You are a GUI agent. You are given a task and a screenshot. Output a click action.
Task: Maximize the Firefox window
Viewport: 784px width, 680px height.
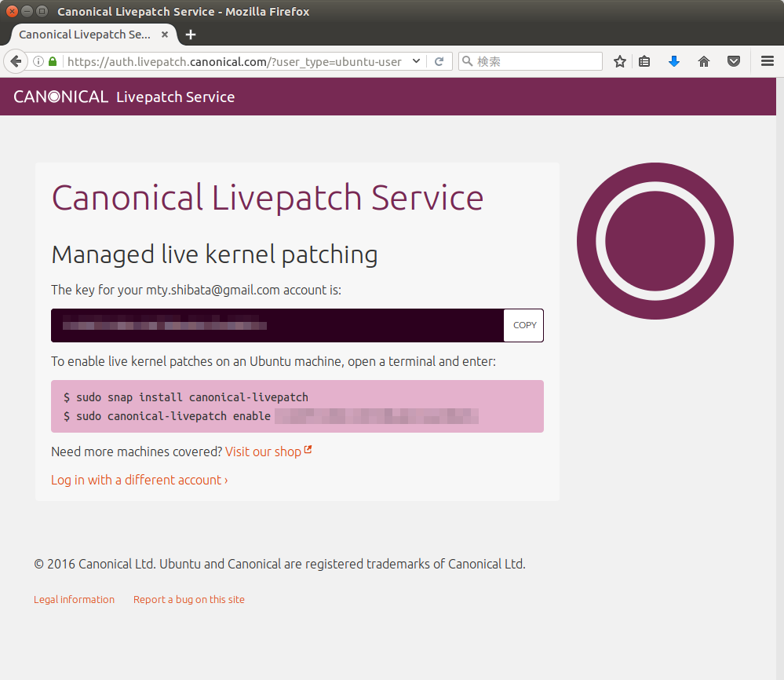pos(42,11)
